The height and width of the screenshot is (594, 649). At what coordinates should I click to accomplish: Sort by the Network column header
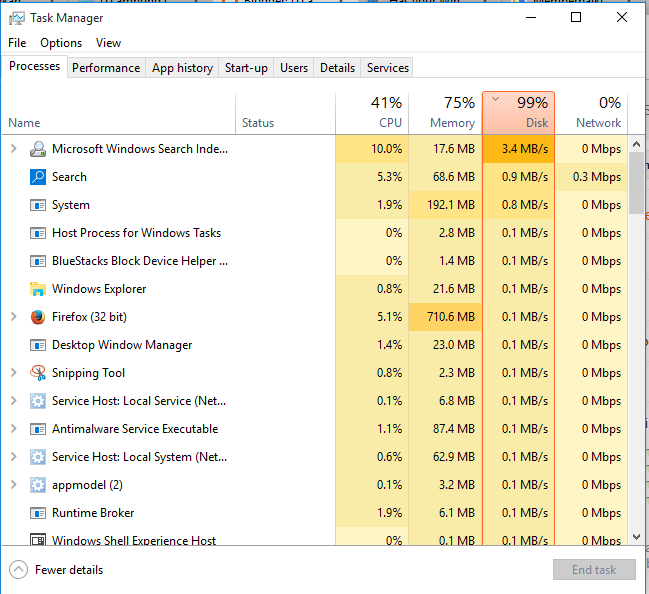point(591,114)
